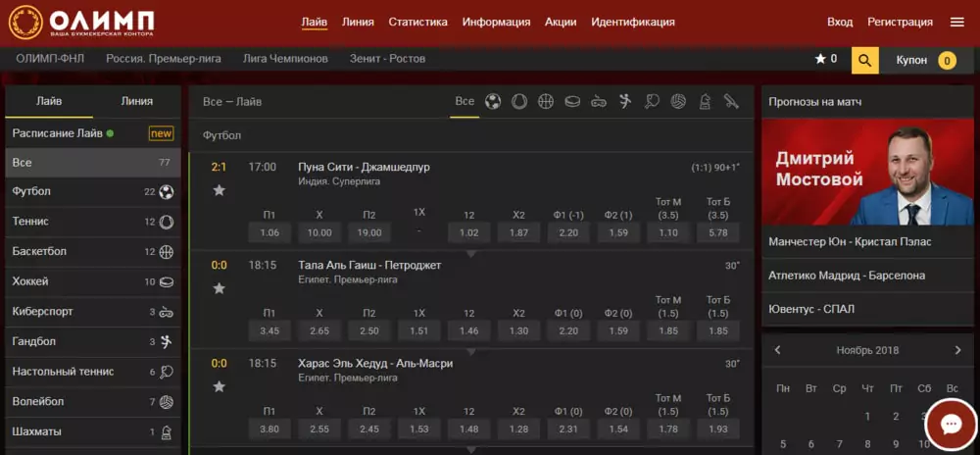Bet X odds 10.00 on Пуна Сити match
This screenshot has height=455, width=980.
tap(319, 232)
